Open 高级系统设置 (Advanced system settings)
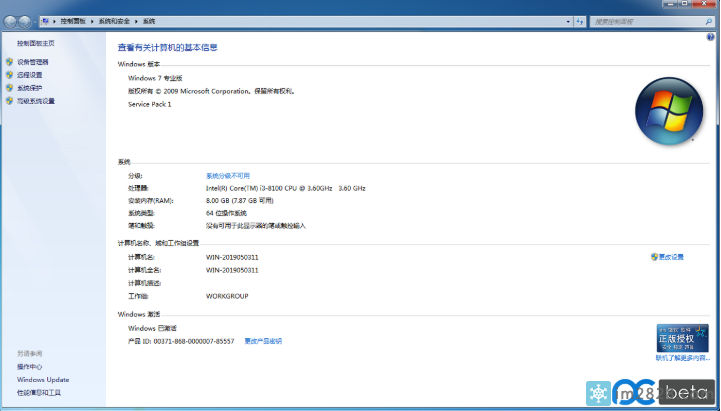This screenshot has width=721, height=411. [35, 101]
